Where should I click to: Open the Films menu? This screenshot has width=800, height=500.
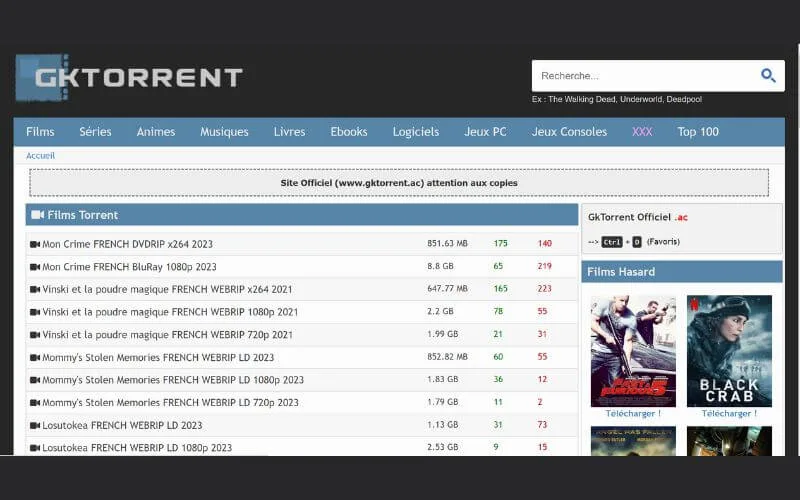[40, 132]
